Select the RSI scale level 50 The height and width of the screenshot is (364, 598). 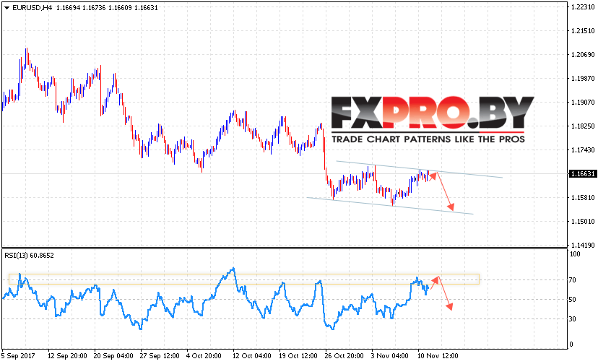572,300
